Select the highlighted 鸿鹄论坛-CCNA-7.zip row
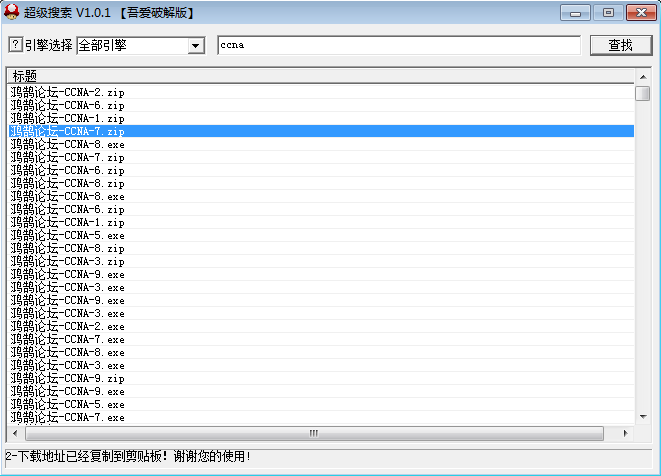The image size is (661, 476). (x=321, y=131)
